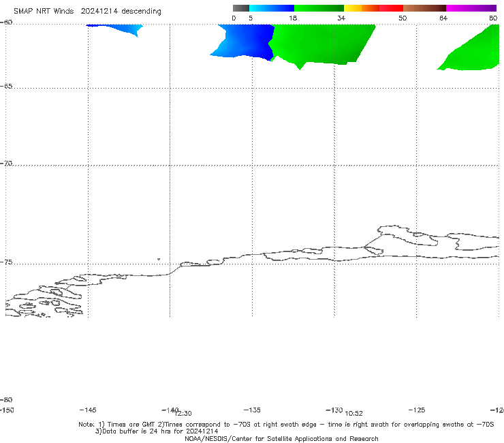
Task: Click the color scale label 34
Action: point(341,18)
